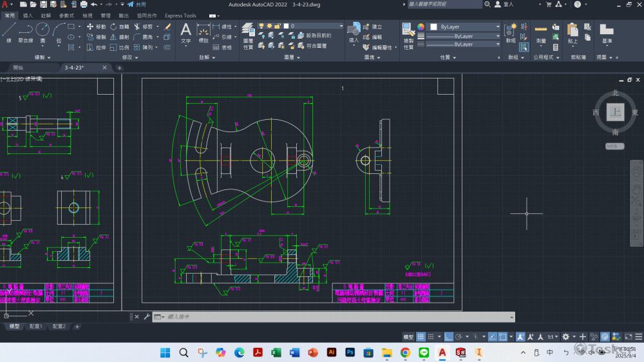Open the object color wheel swatch
The width and height of the screenshot is (644, 362).
421,26
